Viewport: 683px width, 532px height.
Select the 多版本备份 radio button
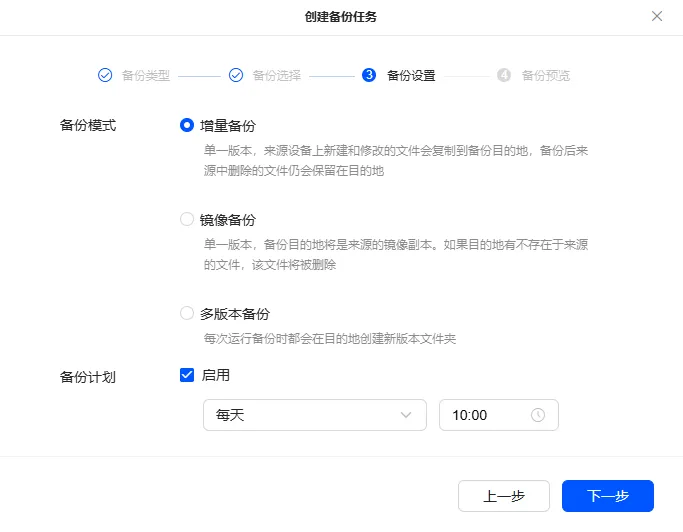tap(187, 313)
